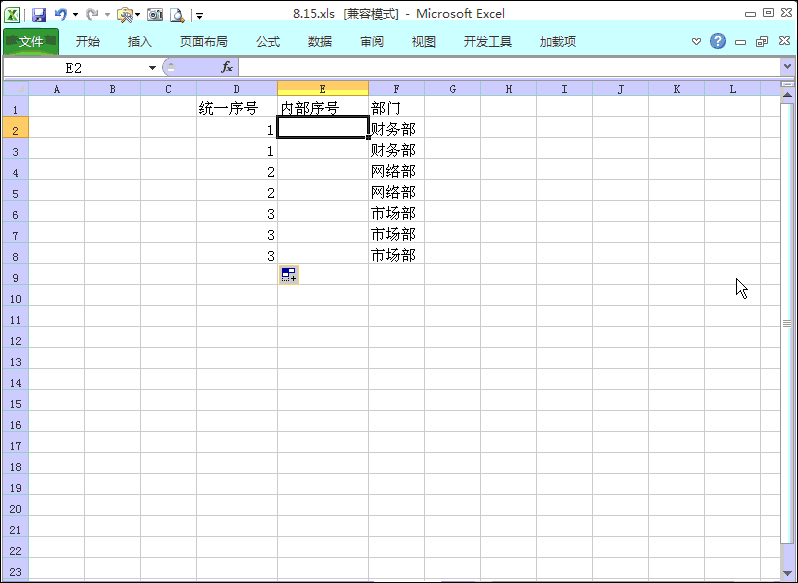Switch to the 插入 ribbon tab
The image size is (798, 583).
point(139,42)
